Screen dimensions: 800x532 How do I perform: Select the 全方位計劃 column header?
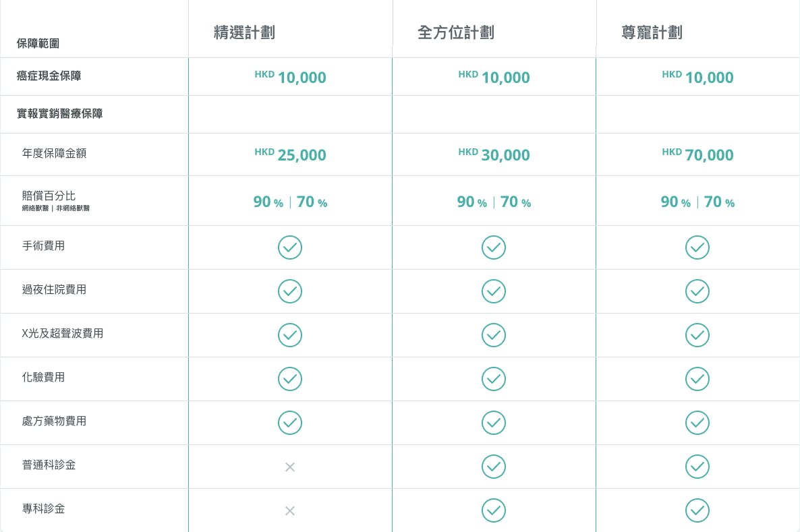[455, 32]
